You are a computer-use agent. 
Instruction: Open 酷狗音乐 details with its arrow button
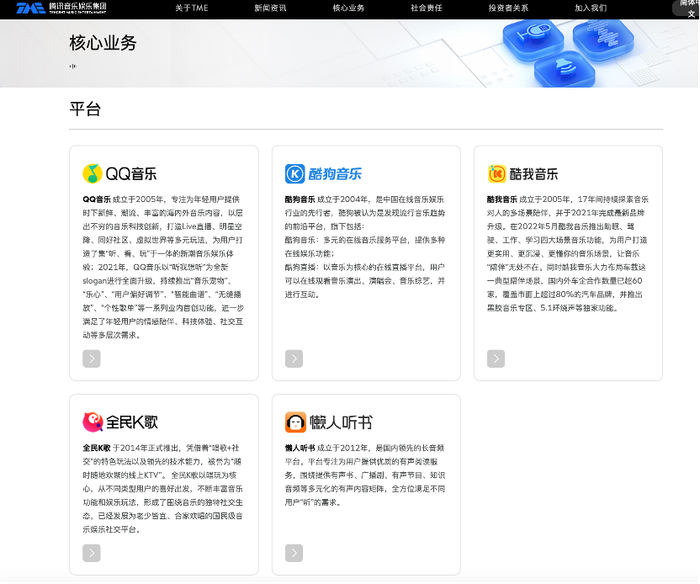tap(294, 359)
